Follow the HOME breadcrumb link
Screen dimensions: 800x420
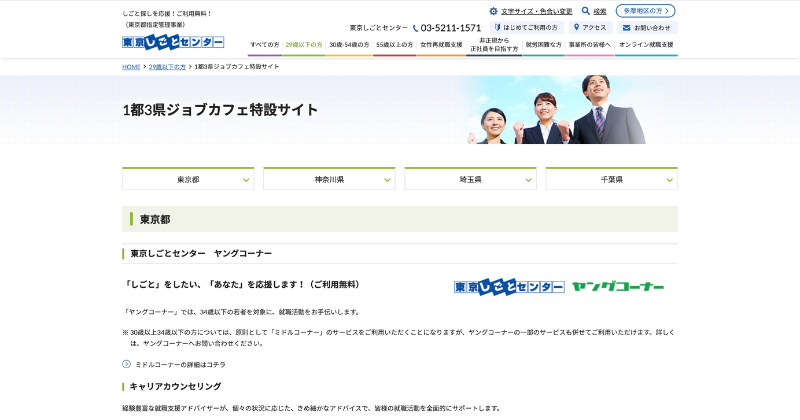coord(131,67)
